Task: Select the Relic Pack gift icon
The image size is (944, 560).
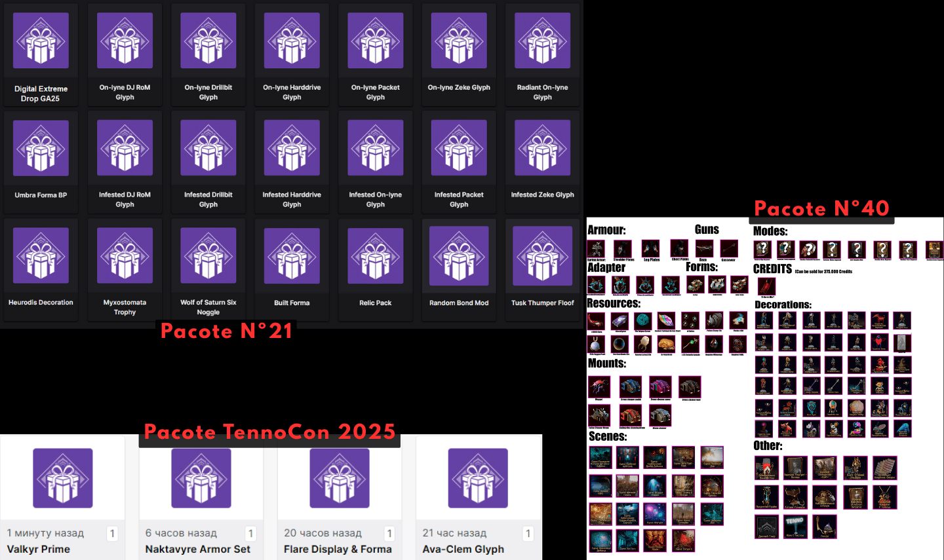Action: [376, 255]
